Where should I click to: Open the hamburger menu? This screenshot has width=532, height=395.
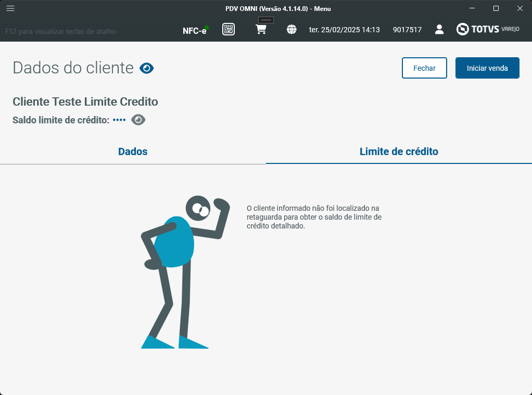[x=10, y=8]
